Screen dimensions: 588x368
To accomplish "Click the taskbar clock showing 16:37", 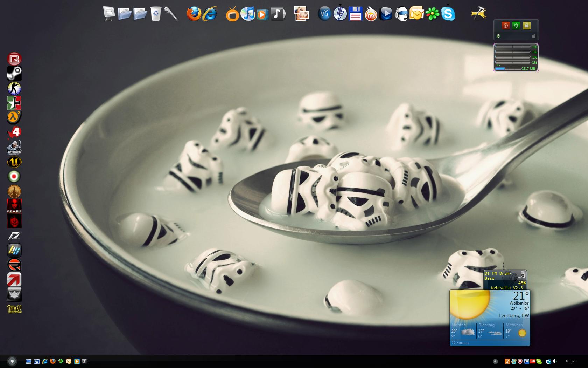I will (570, 361).
